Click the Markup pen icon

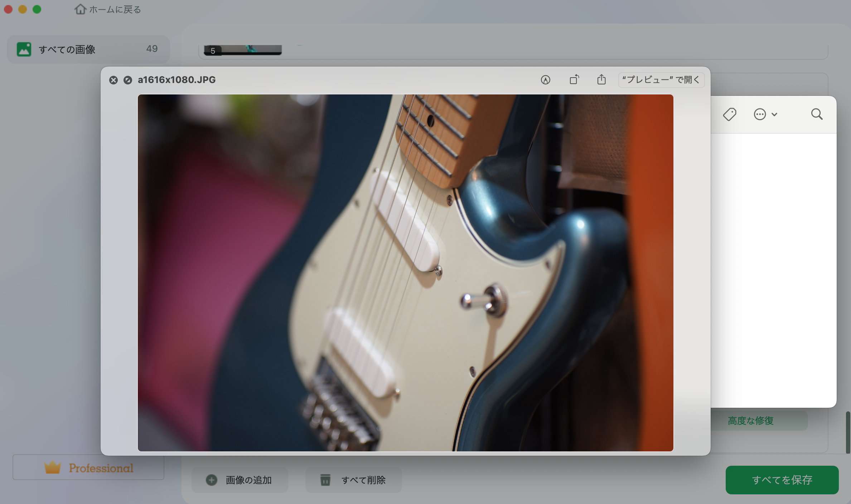tap(545, 80)
